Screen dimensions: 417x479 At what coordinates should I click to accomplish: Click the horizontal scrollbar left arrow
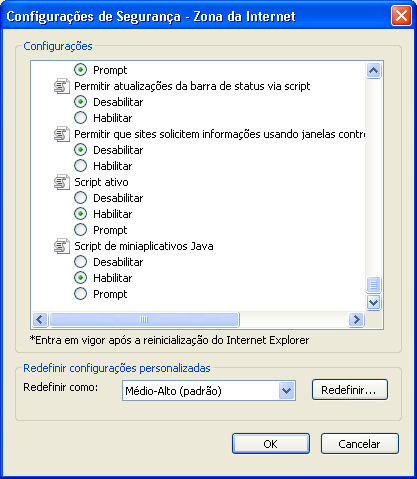(40, 319)
